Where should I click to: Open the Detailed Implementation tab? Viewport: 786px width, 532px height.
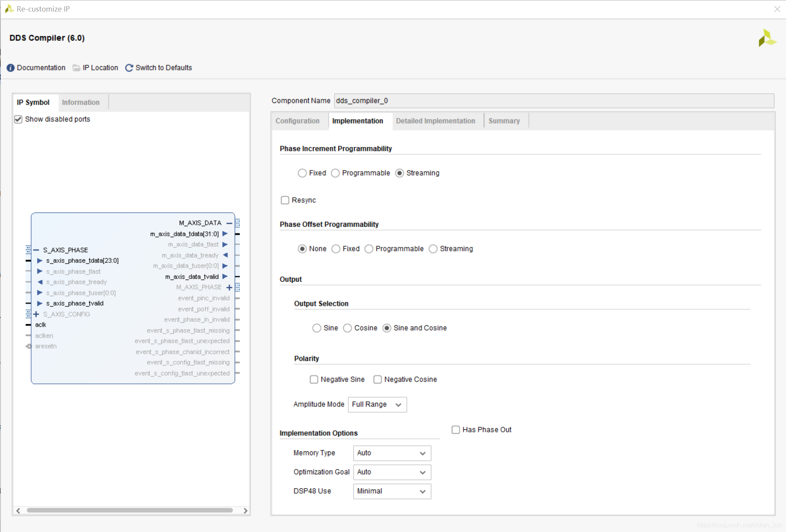435,121
